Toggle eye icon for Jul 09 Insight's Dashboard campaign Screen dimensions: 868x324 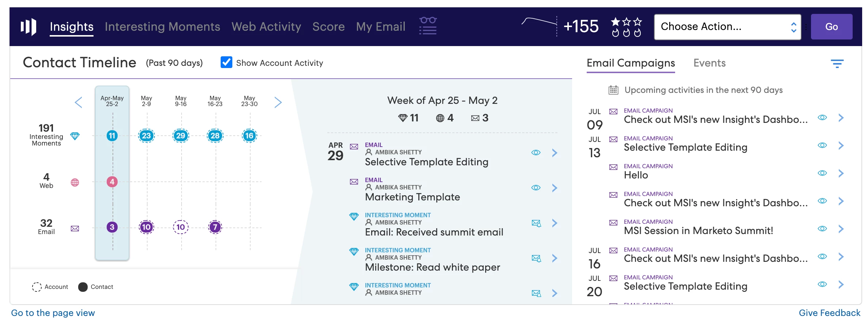pos(822,117)
